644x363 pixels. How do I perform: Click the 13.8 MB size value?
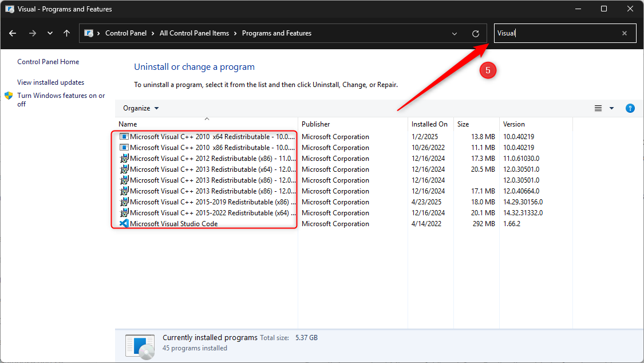pyautogui.click(x=483, y=137)
